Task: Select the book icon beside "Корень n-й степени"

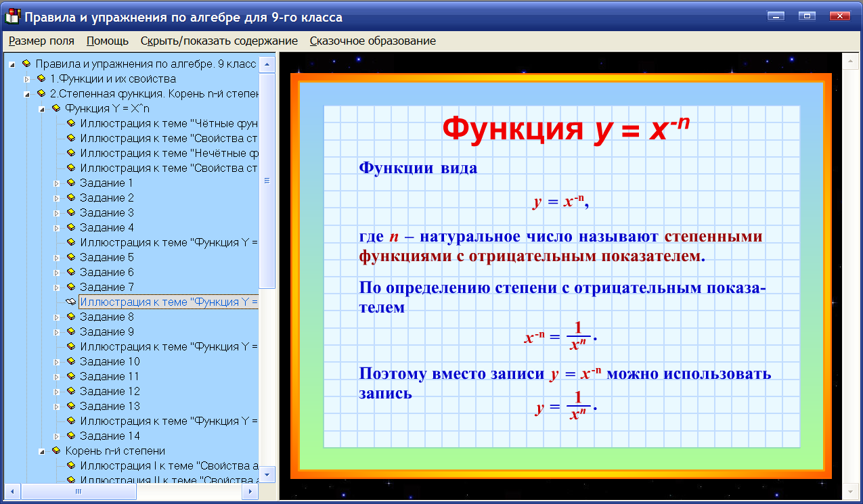Action: tap(56, 451)
